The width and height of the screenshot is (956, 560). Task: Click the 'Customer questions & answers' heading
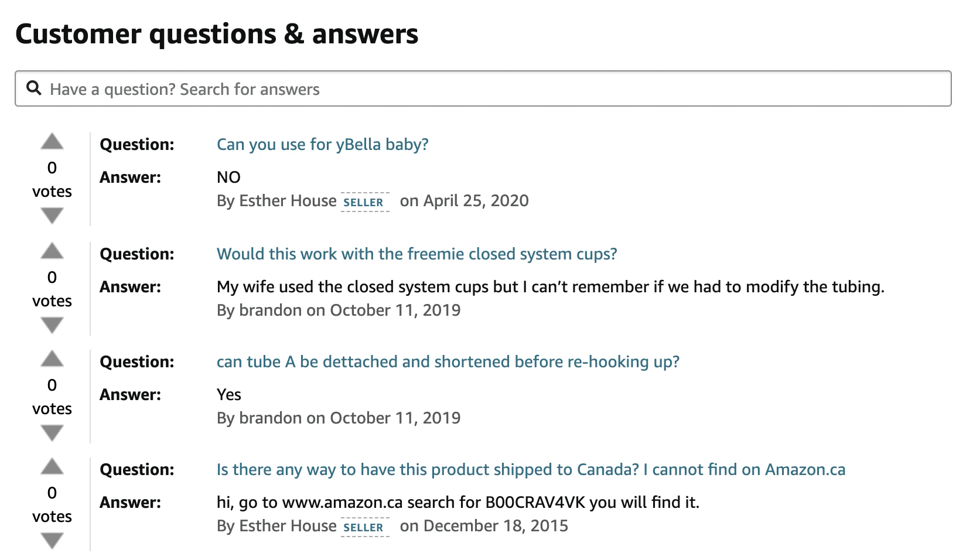pyautogui.click(x=217, y=34)
